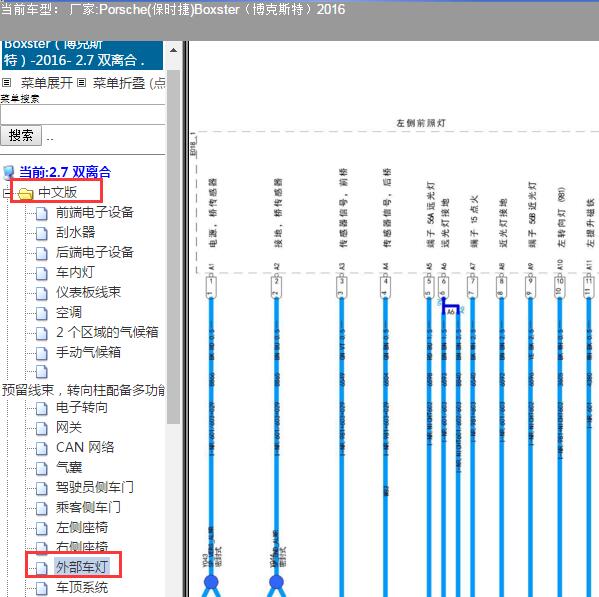The image size is (599, 597).
Task: Open 左侧座椅 tree item
Action: point(82,527)
